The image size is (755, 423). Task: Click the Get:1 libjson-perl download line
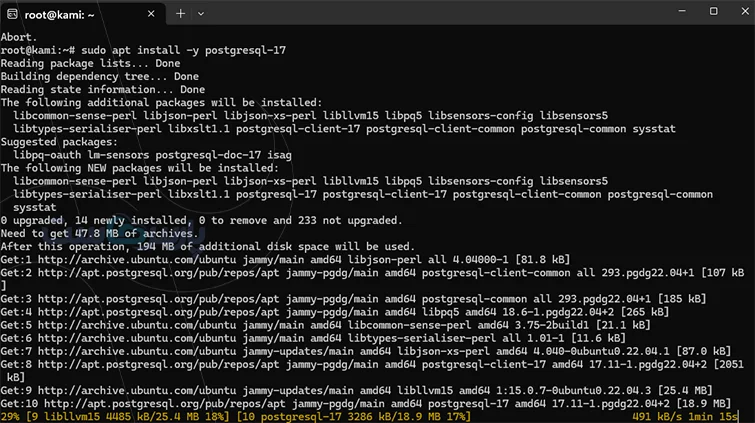tap(285, 259)
